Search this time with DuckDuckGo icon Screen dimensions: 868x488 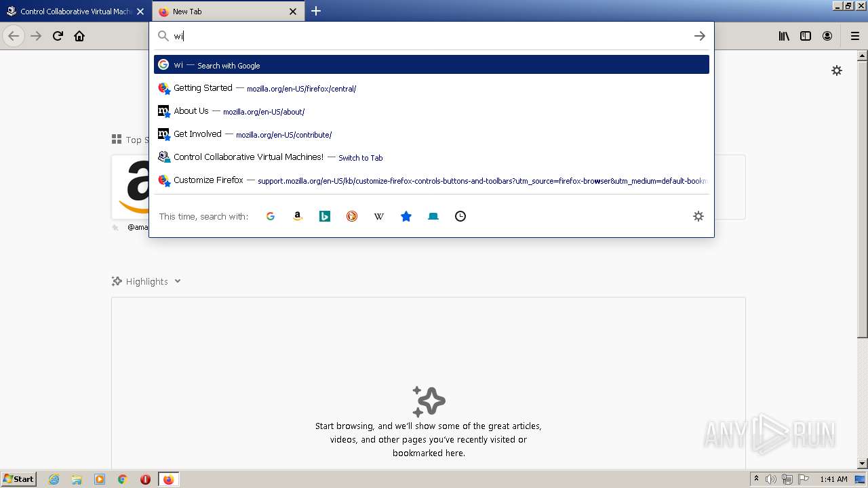click(352, 216)
